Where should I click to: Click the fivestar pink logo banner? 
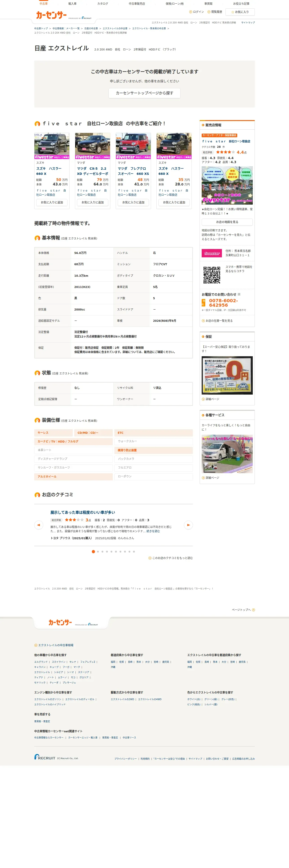[x=212, y=253]
